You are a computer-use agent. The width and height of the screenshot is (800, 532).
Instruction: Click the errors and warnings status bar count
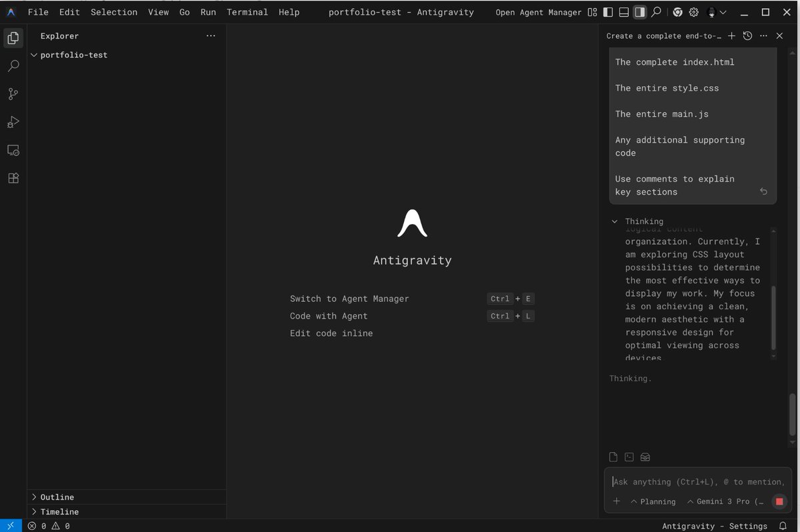[49, 526]
